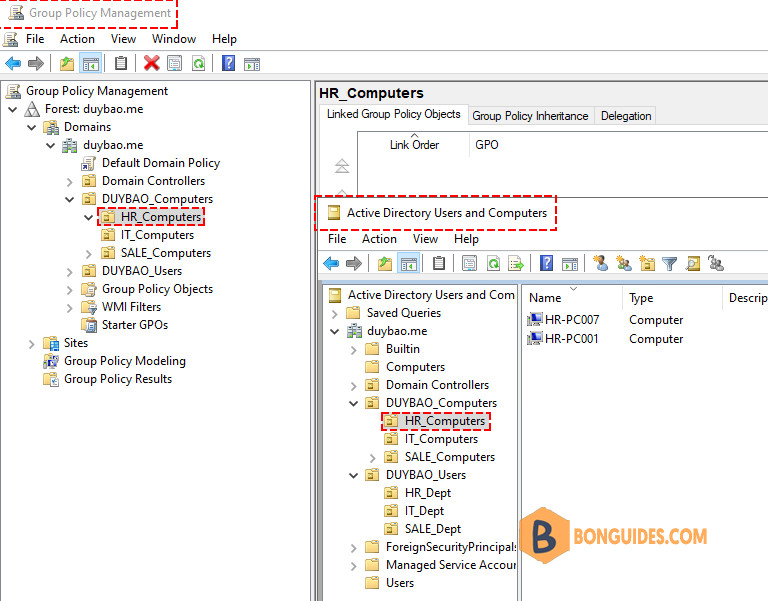Expand the WMI Filters node
This screenshot has height=601, width=768.
(x=70, y=308)
